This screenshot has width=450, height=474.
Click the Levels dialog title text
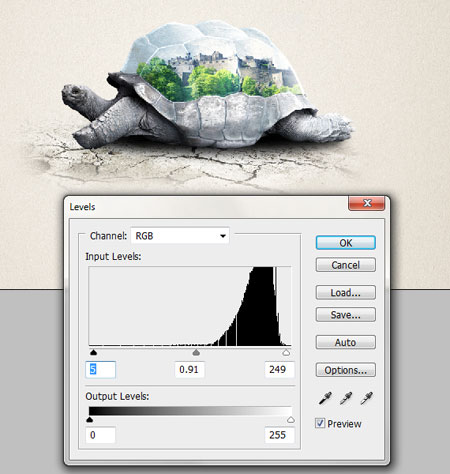(x=82, y=207)
